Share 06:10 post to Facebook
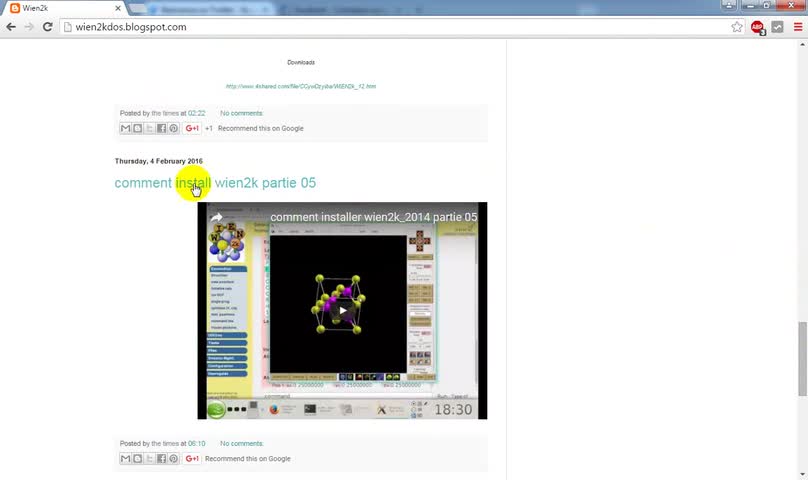Image resolution: width=808 pixels, height=480 pixels. click(x=161, y=458)
